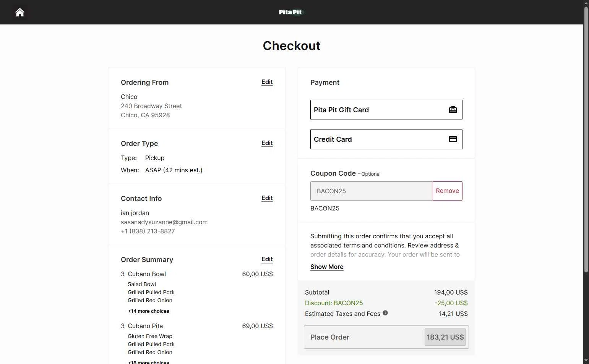Click the 60,00 US$ price
This screenshot has height=364, width=589.
257,274
